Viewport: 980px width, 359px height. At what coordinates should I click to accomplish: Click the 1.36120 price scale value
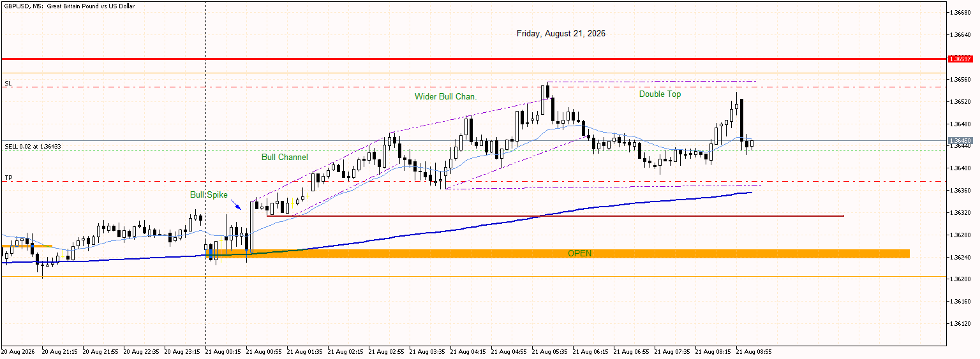960,323
